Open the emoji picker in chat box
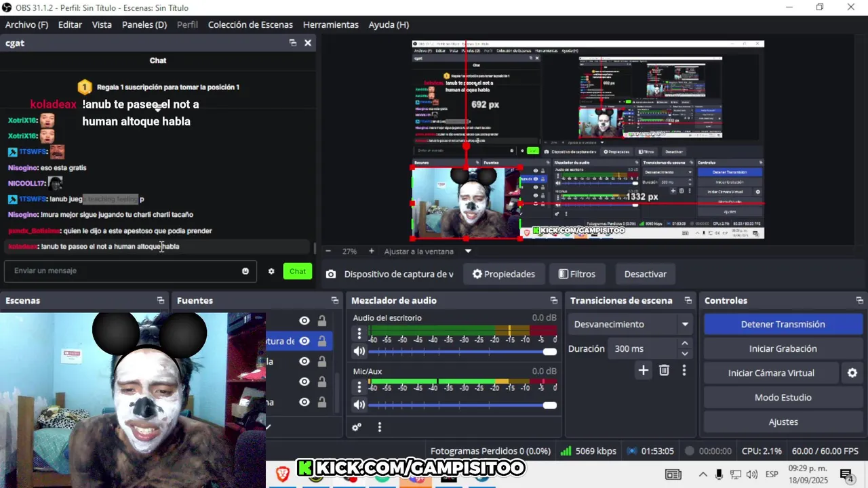The width and height of the screenshot is (868, 488). [245, 271]
